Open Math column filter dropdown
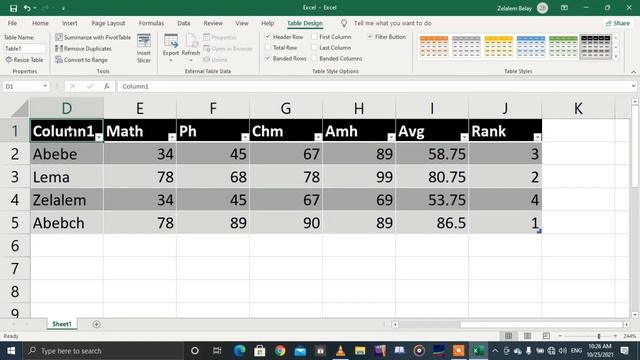The image size is (640, 360). (172, 138)
